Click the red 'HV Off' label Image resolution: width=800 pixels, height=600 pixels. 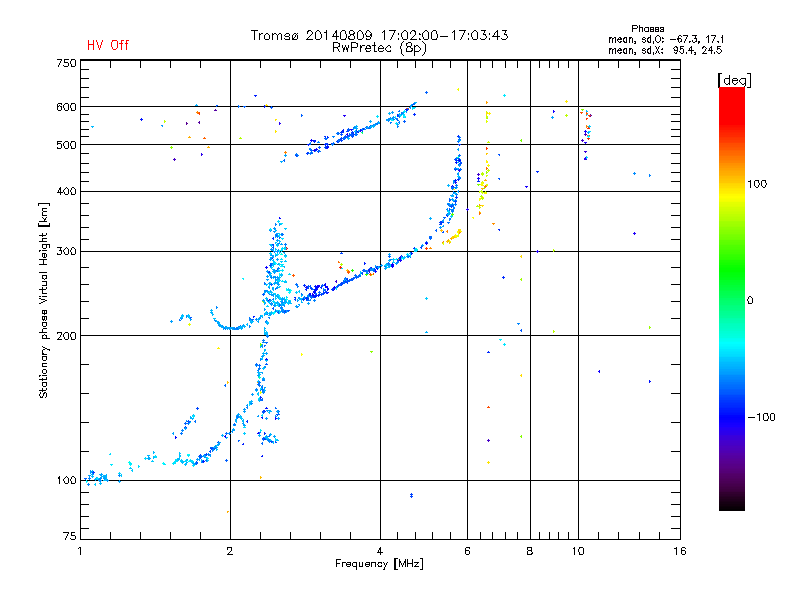point(108,45)
